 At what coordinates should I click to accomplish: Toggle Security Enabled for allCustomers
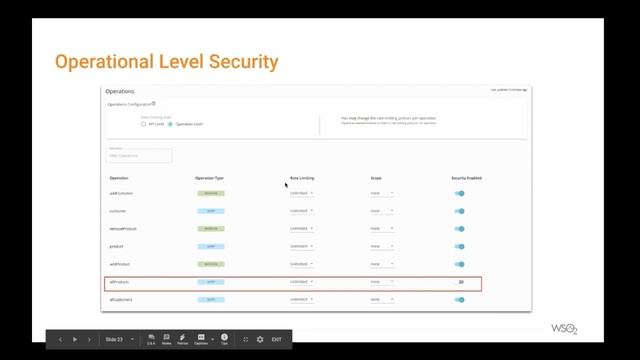pos(460,300)
